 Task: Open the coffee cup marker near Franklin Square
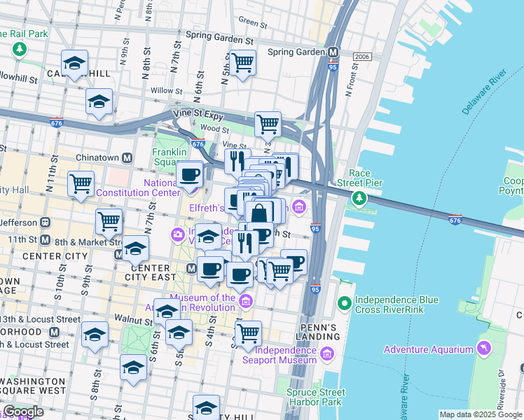click(x=189, y=174)
